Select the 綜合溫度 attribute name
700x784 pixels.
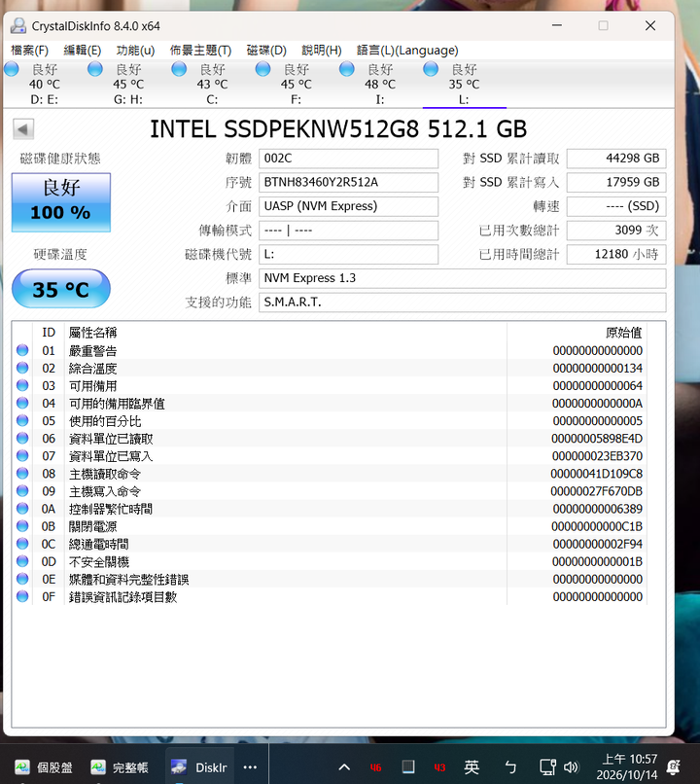pyautogui.click(x=93, y=369)
